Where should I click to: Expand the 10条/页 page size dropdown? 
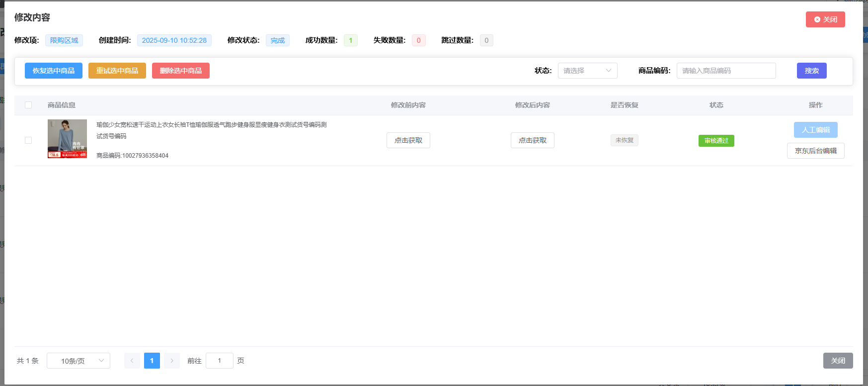point(79,361)
